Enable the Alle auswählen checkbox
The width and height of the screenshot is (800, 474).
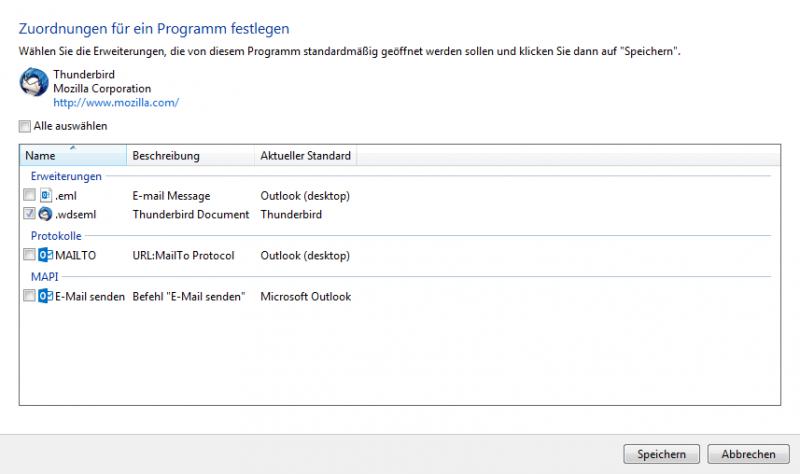[24, 127]
